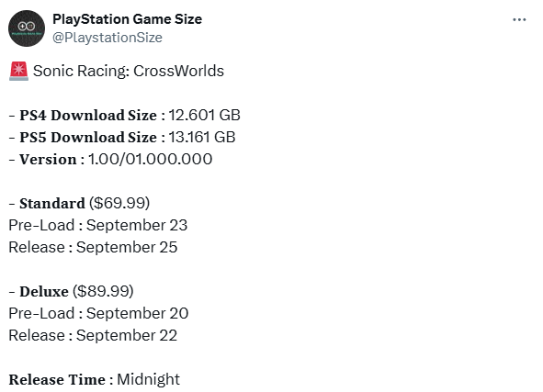Click the 13.161 GB size value
This screenshot has width=543, height=392.
coord(202,138)
